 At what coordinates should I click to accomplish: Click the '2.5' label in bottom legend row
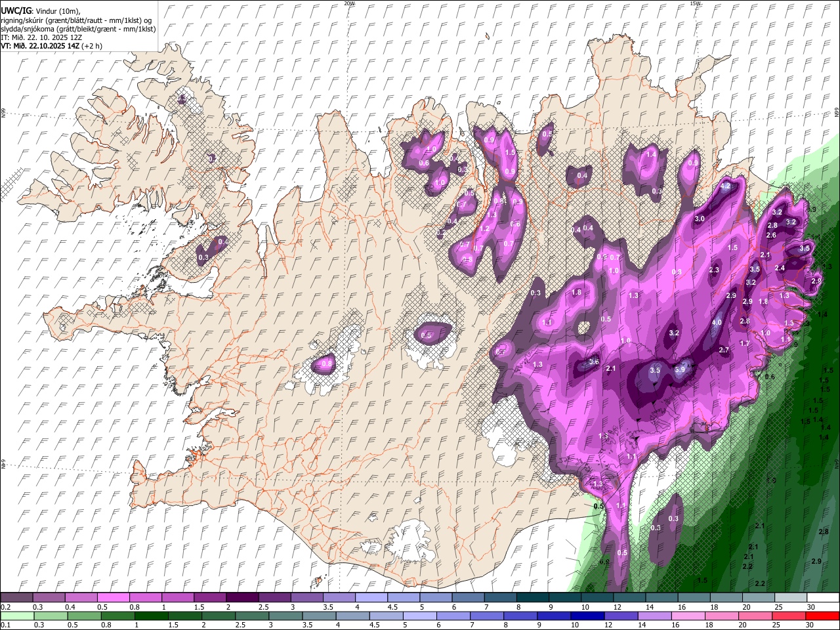[240, 625]
